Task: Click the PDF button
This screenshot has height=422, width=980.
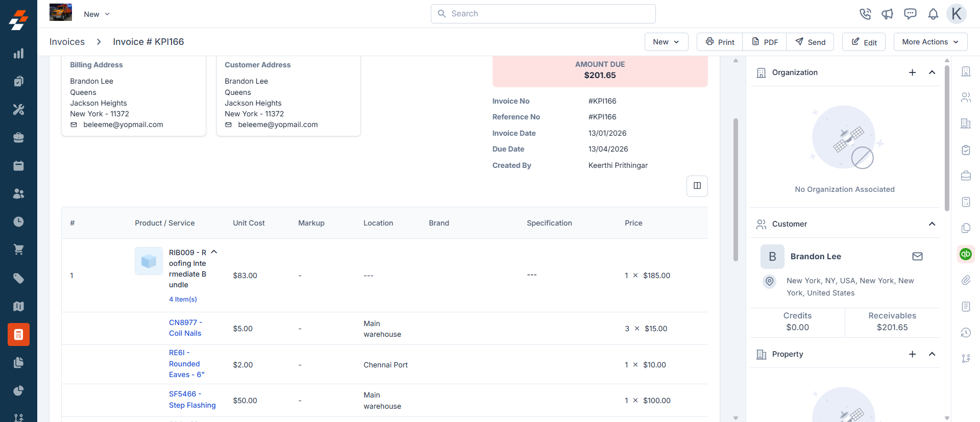Action: (x=765, y=42)
